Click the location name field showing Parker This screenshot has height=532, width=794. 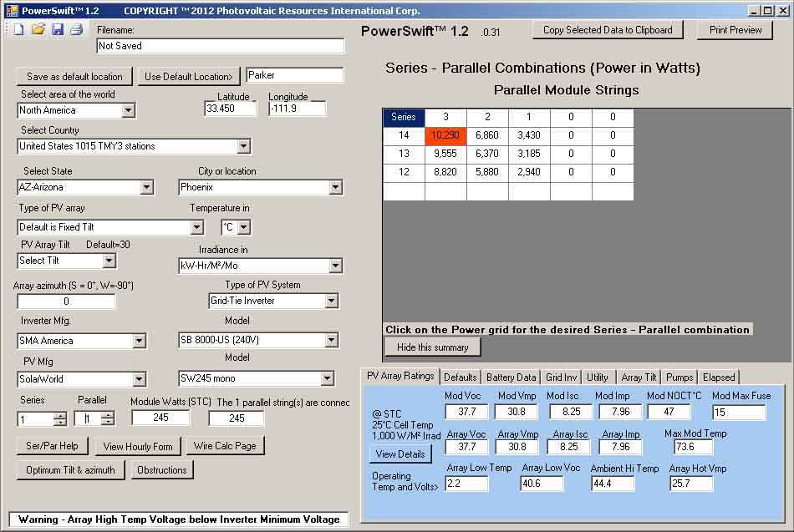click(x=294, y=75)
